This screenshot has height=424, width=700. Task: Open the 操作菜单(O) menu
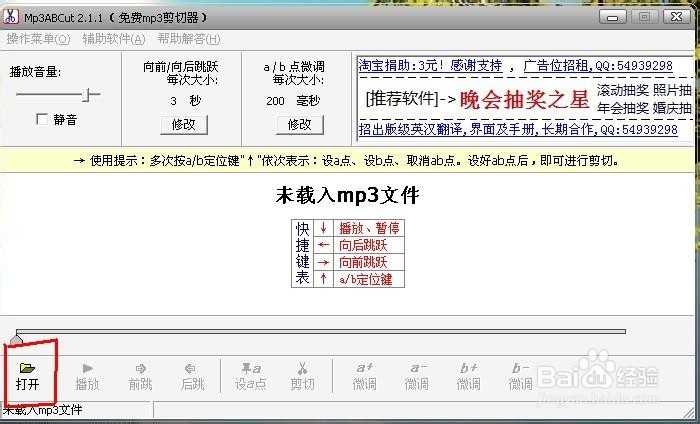[38, 39]
